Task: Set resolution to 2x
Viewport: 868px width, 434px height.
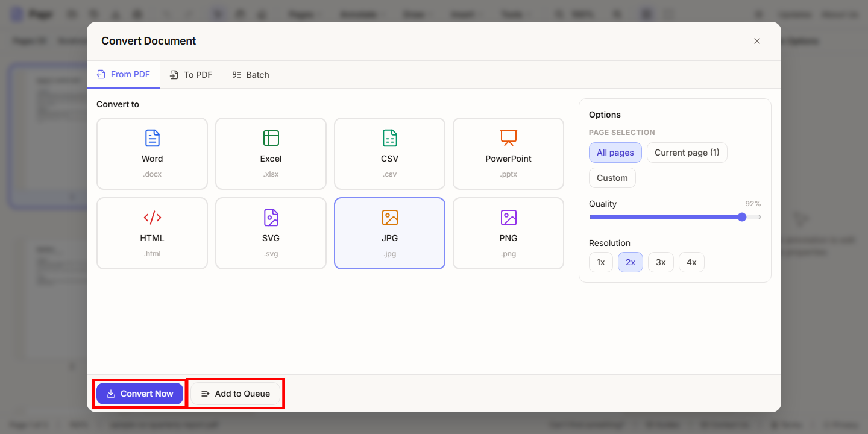Action: tap(631, 262)
